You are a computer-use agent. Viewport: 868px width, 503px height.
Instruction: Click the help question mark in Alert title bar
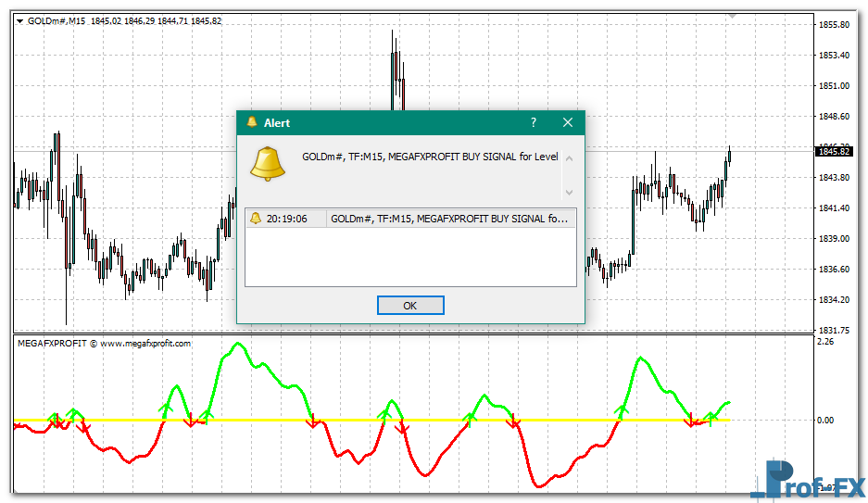point(533,122)
